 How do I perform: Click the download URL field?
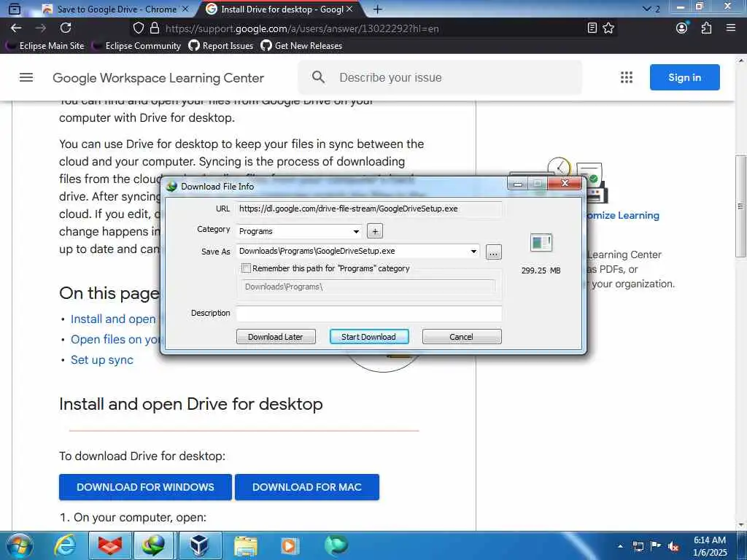[368, 209]
